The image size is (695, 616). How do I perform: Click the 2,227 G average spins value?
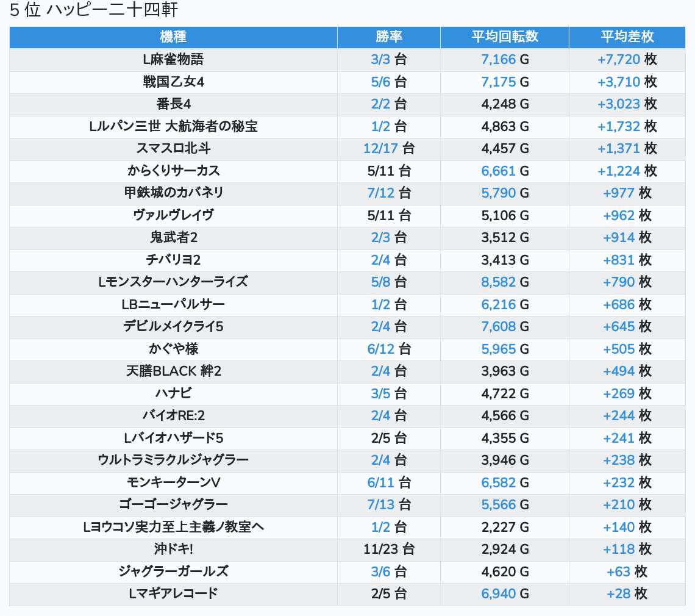[505, 528]
